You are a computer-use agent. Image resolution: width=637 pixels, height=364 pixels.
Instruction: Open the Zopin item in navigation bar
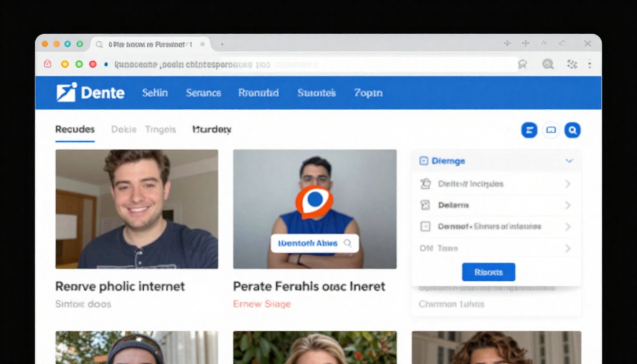point(368,93)
